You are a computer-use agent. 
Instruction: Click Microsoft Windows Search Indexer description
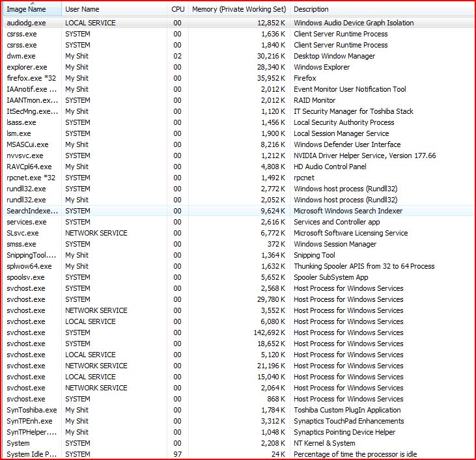(x=348, y=211)
